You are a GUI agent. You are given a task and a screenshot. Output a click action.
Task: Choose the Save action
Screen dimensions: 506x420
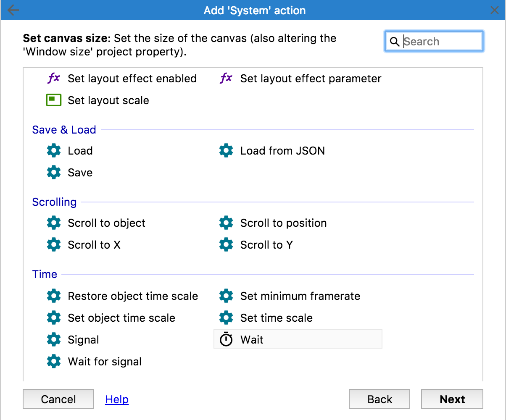pyautogui.click(x=80, y=173)
